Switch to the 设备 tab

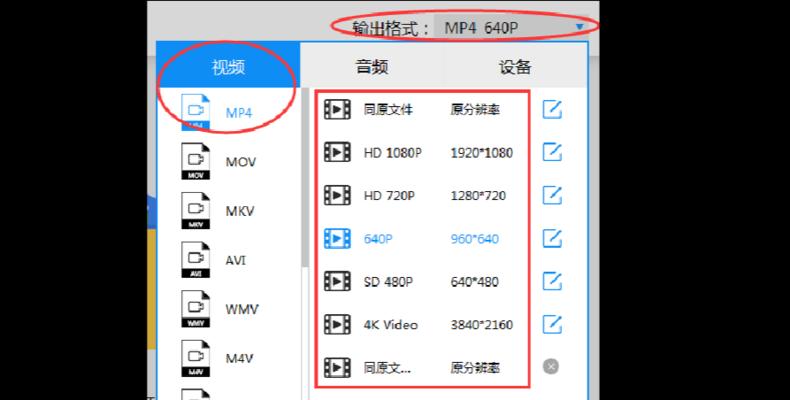tap(515, 66)
